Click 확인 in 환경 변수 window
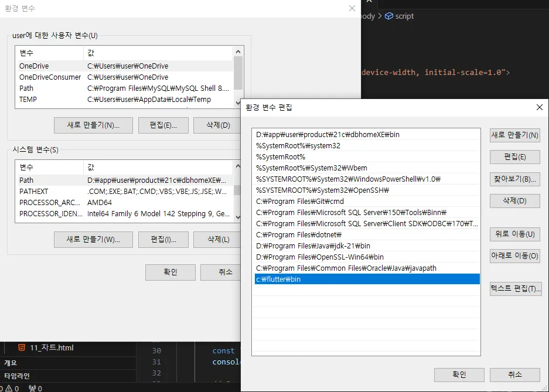This screenshot has width=549, height=392. (x=170, y=272)
